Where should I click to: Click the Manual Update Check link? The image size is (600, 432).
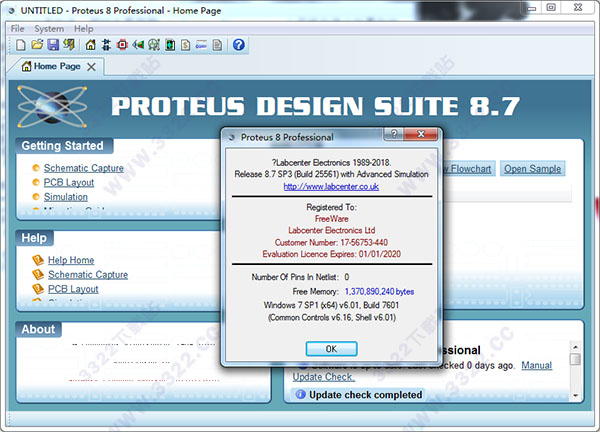pyautogui.click(x=536, y=365)
